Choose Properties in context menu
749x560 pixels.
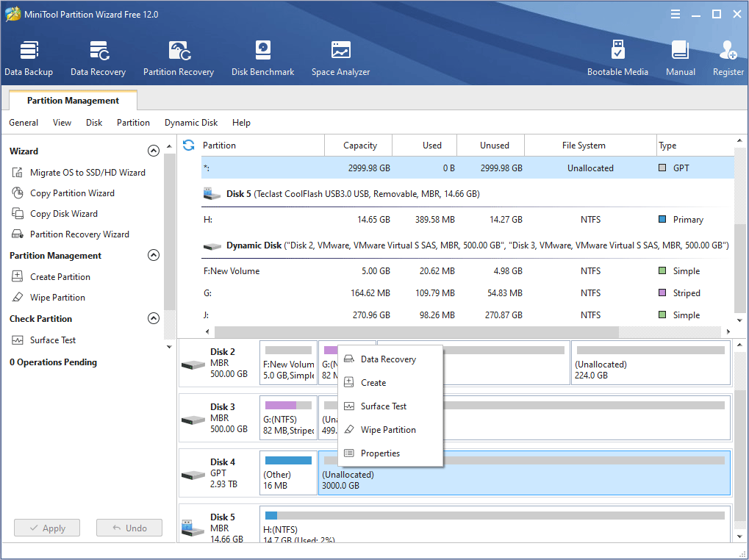[x=390, y=453]
